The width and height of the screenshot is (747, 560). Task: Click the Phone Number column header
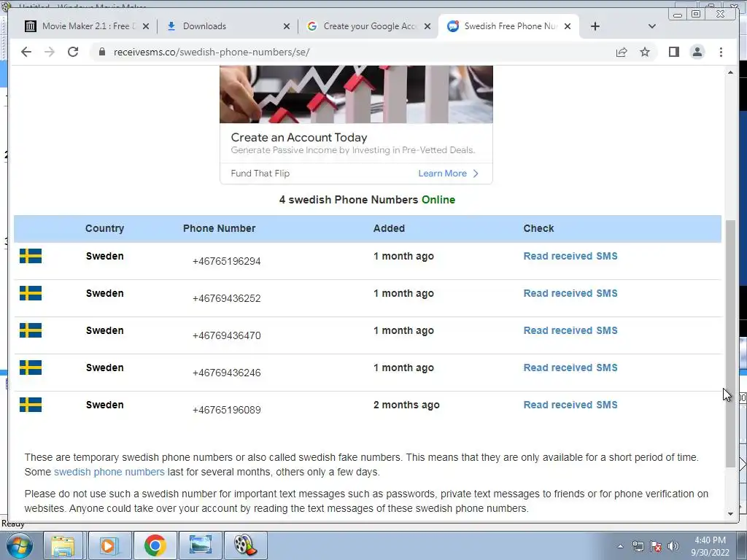pyautogui.click(x=219, y=228)
